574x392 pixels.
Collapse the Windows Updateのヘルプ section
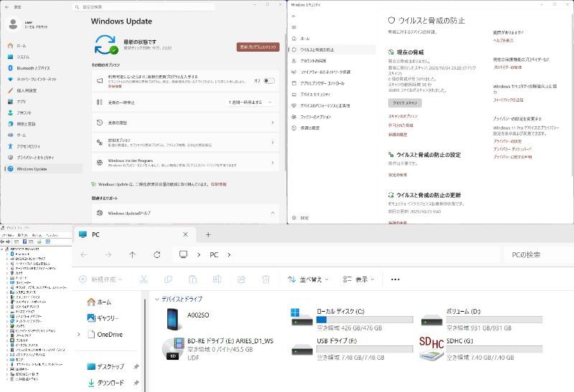[273, 213]
